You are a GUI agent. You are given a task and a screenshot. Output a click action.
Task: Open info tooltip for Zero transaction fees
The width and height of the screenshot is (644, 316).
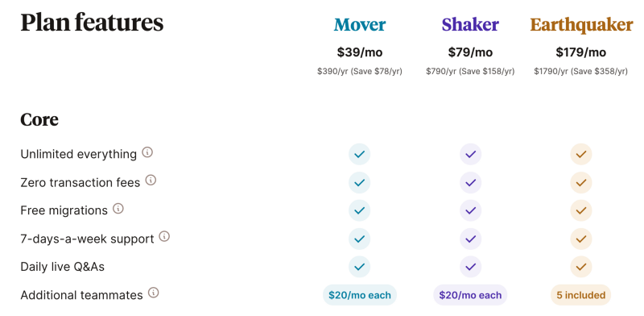151,181
